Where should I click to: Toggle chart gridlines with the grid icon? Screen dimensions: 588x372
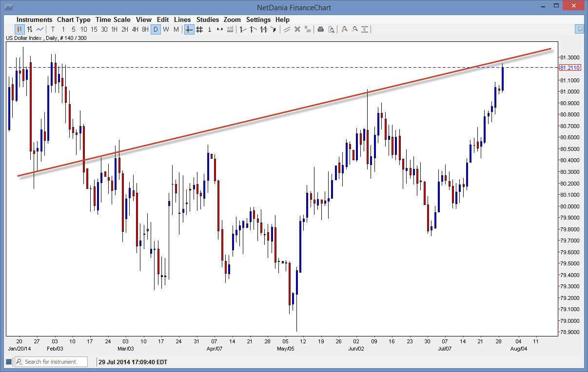coord(199,29)
